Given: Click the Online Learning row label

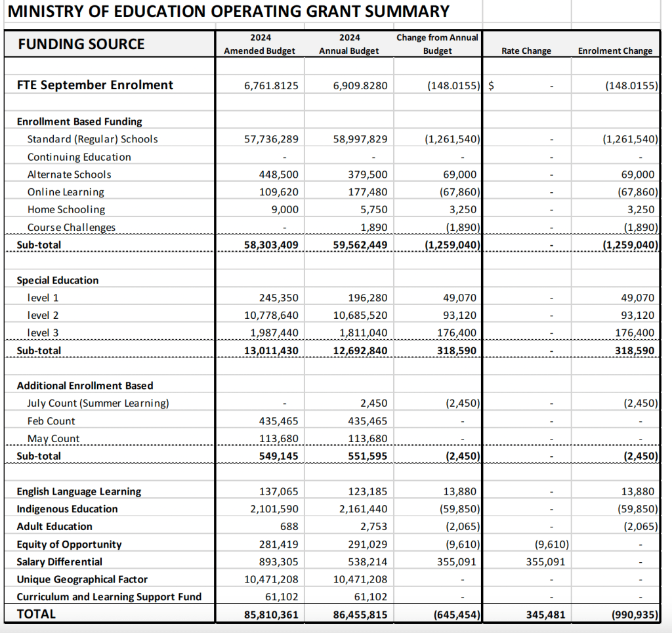Looking at the screenshot, I should click(66, 192).
